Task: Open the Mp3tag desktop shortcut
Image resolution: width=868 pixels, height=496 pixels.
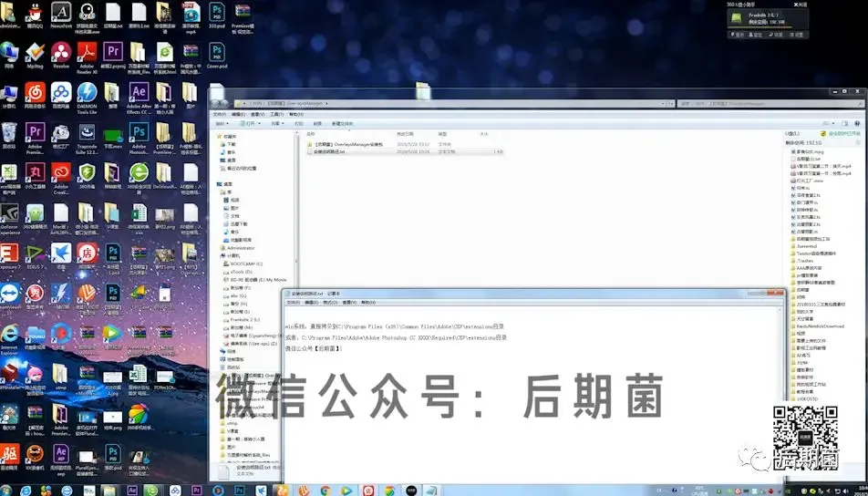Action: tap(35, 54)
